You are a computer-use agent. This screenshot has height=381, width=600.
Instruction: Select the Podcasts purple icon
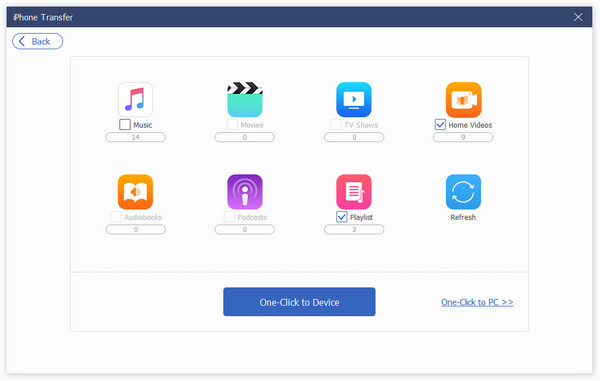245,192
